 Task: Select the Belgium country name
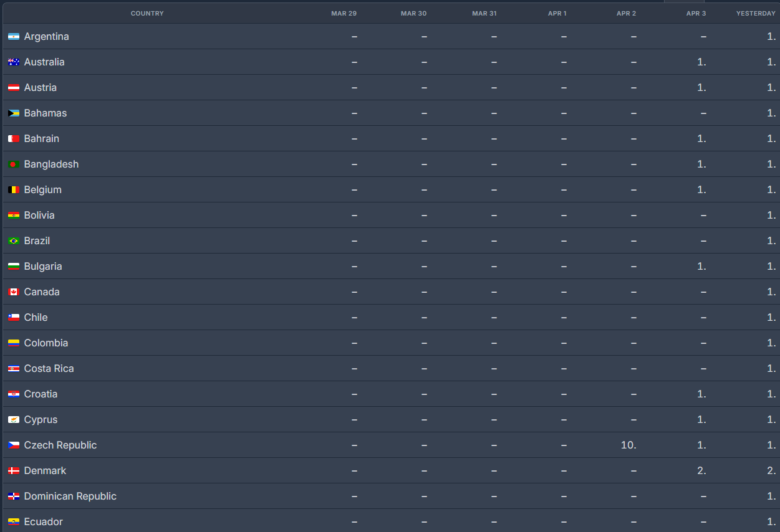[42, 190]
